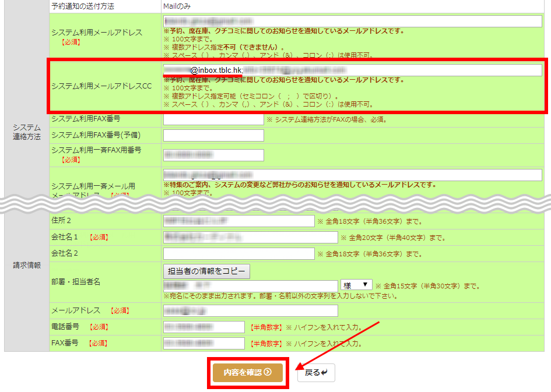Screen dimensions: 551x392
Task: Click the billing FAX番号 input field
Action: 203,343
